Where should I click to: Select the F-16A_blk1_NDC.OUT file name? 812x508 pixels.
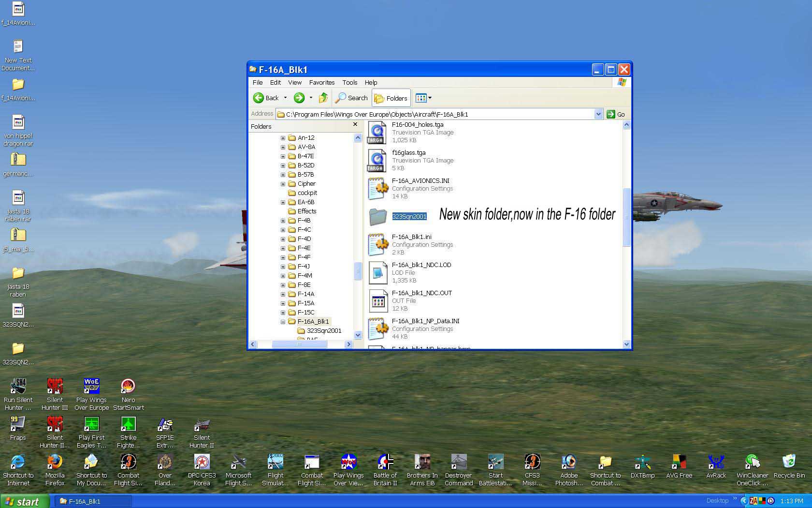421,293
